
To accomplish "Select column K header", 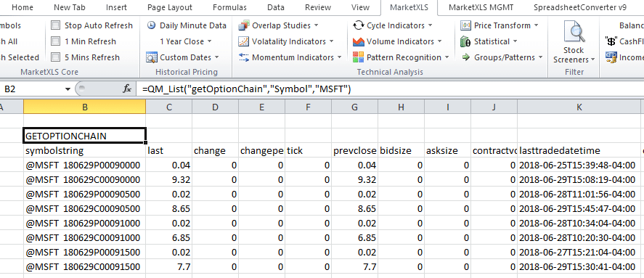I will click(579, 107).
